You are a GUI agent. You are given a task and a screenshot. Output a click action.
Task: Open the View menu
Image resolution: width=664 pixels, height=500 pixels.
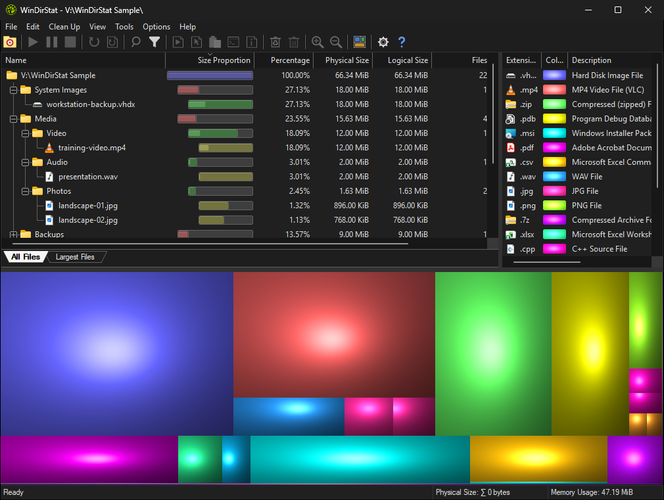click(x=97, y=27)
